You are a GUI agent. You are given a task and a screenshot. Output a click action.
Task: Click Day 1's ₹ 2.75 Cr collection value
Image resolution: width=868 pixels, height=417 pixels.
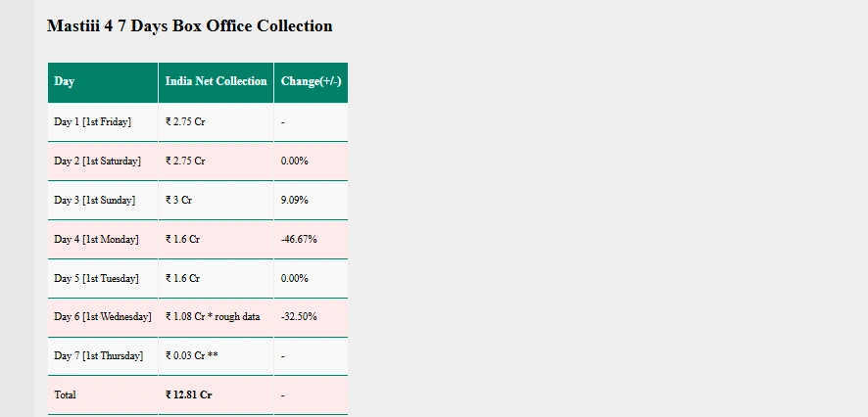[185, 122]
